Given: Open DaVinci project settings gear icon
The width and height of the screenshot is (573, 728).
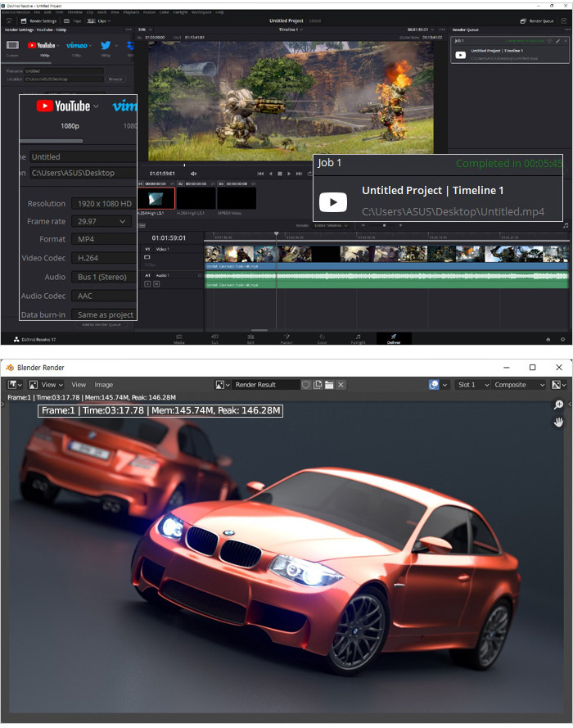Looking at the screenshot, I should tap(563, 339).
